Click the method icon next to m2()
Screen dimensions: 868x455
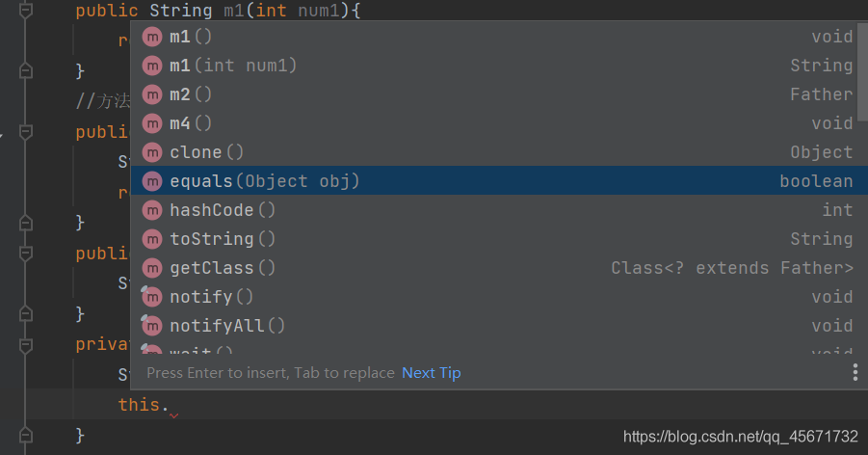152,94
